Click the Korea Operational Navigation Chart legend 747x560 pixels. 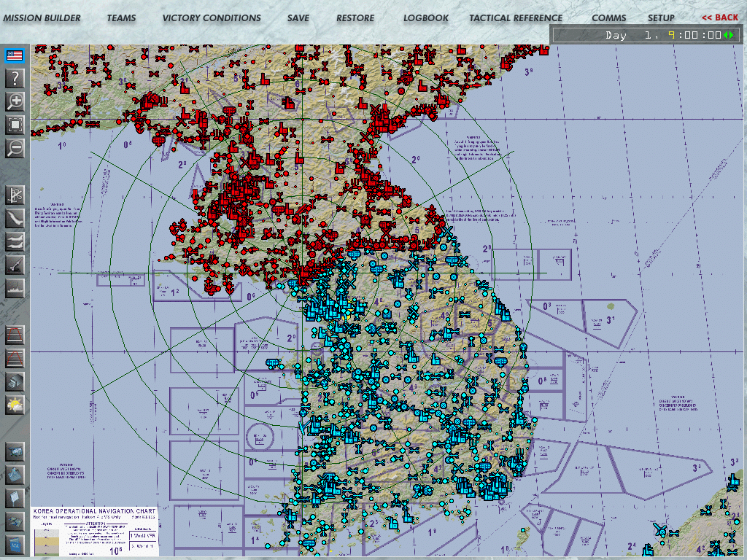(x=94, y=532)
